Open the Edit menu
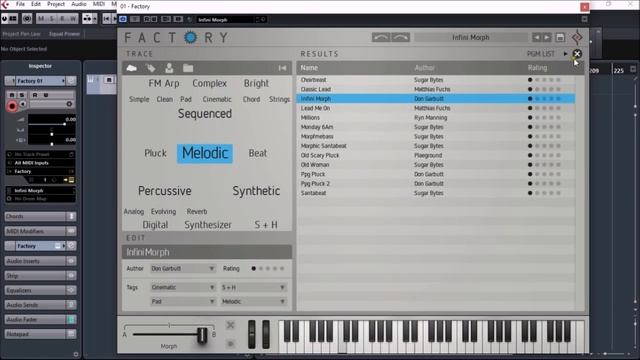 coord(36,4)
